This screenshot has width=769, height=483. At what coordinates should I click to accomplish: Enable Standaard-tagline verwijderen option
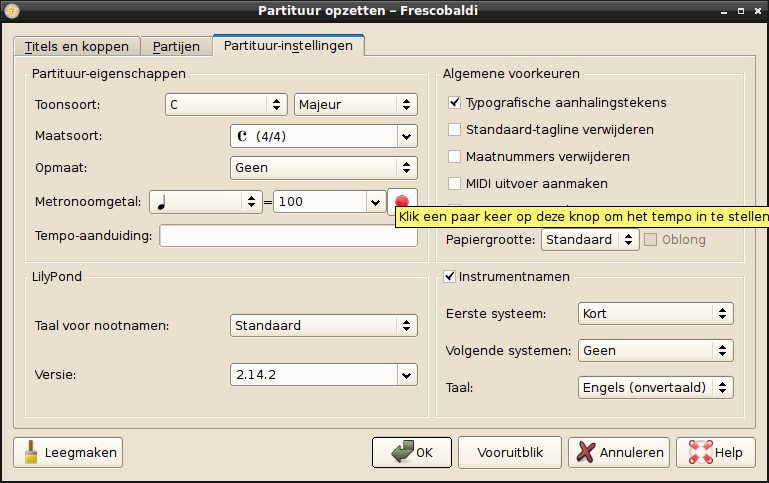[455, 129]
